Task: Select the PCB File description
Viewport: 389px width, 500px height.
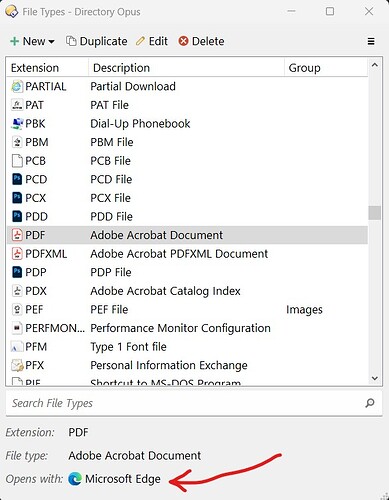Action: 110,161
